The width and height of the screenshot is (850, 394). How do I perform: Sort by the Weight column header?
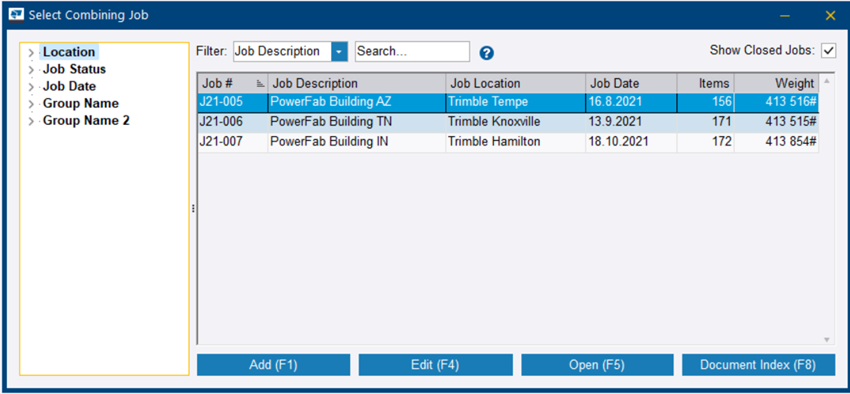tap(776, 83)
